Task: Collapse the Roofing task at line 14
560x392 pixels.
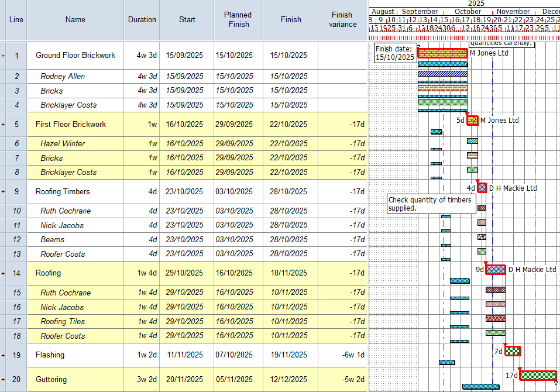Action: point(3,273)
